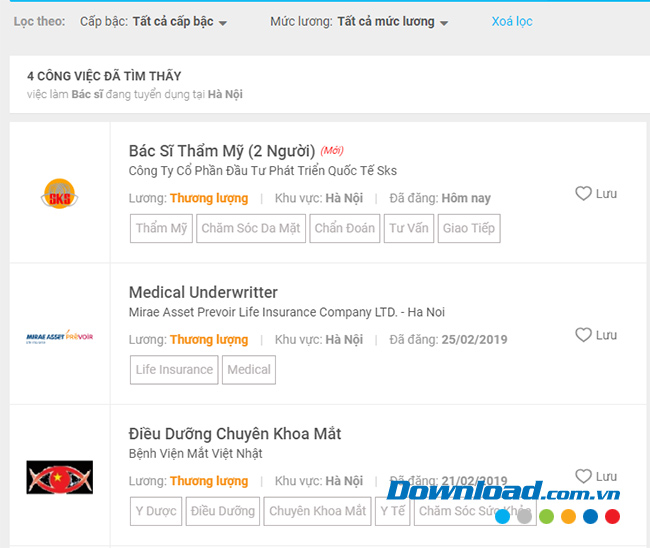Open Điều Dưỡng Chuyên Khoa Mắt job
Screen dimensions: 650x548
pyautogui.click(x=235, y=434)
